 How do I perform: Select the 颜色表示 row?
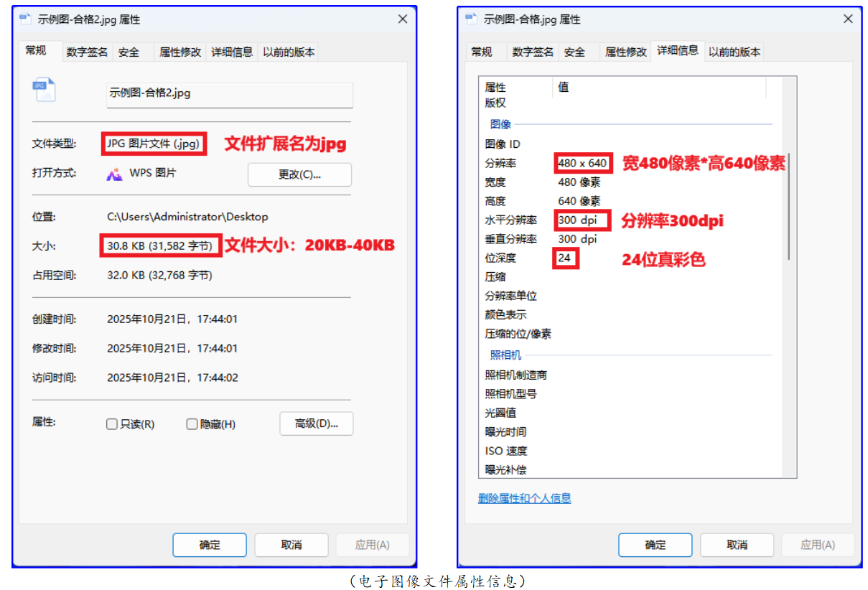click(x=632, y=314)
